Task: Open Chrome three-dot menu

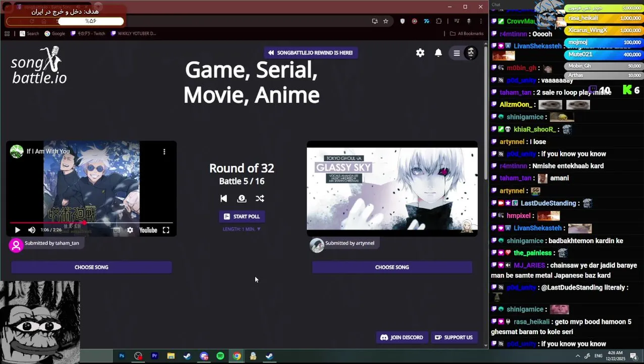Action: (x=481, y=21)
